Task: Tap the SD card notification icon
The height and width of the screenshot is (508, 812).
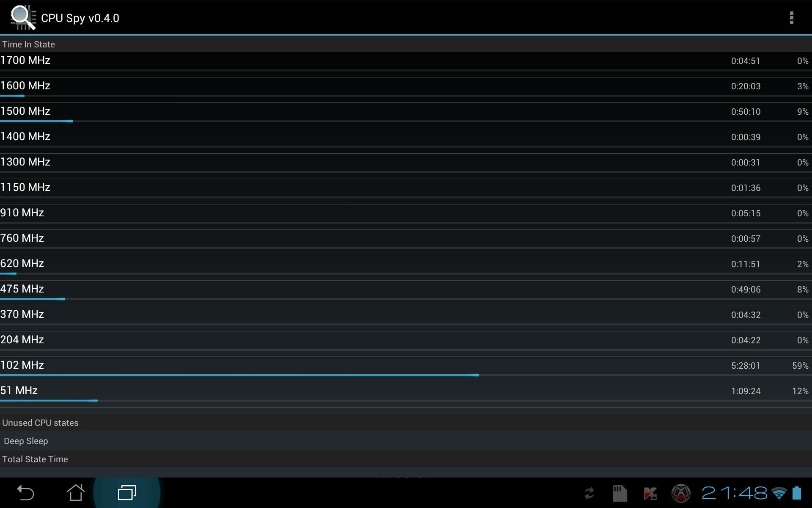Action: [620, 493]
